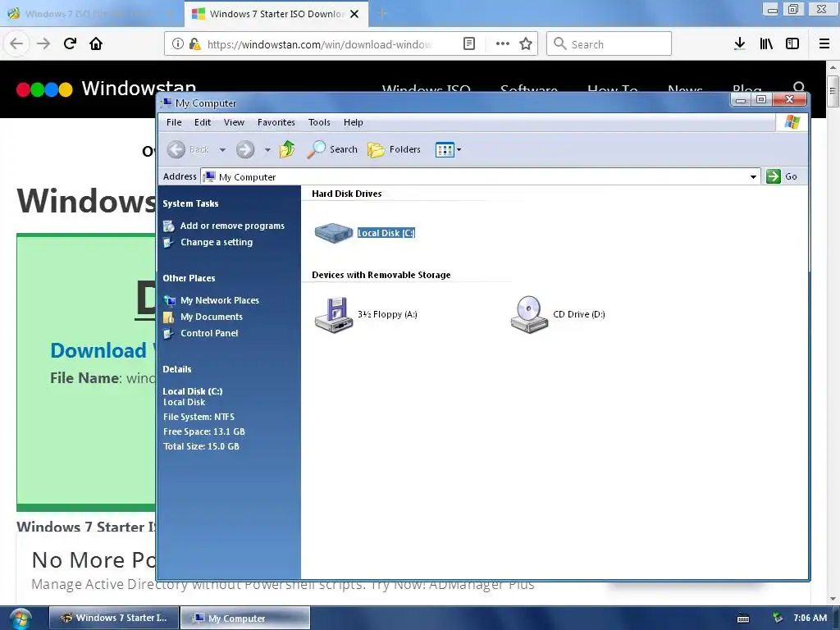
Task: Click the browser back arrow
Action: coord(16,43)
